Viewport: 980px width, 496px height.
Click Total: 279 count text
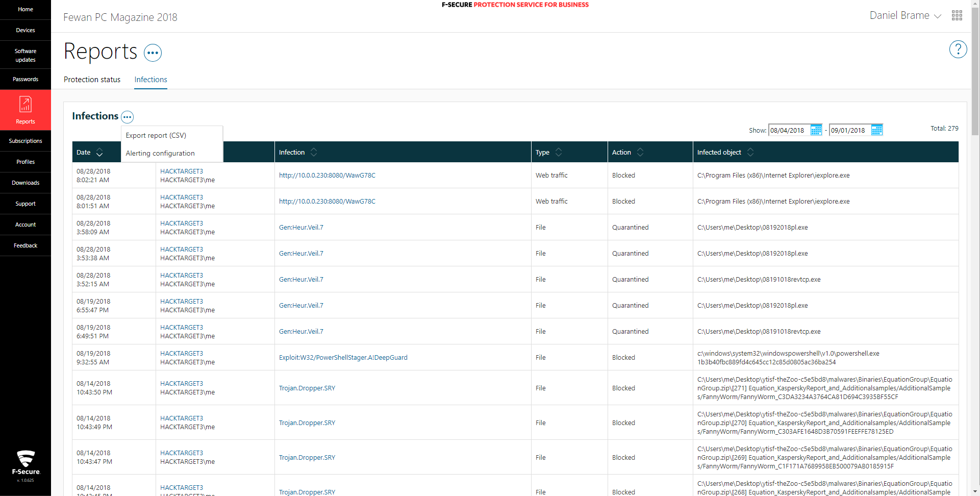click(944, 128)
